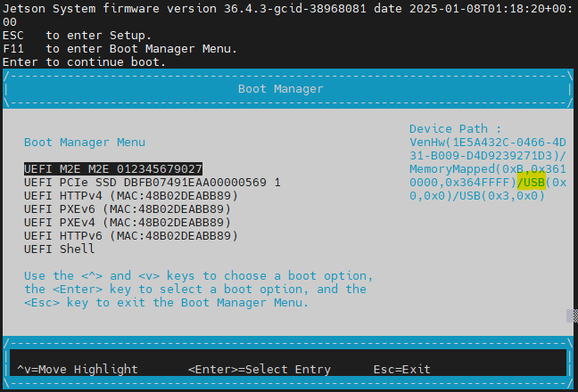Click the ^v=Move Highlight hint
The width and height of the screenshot is (578, 392).
coord(78,369)
